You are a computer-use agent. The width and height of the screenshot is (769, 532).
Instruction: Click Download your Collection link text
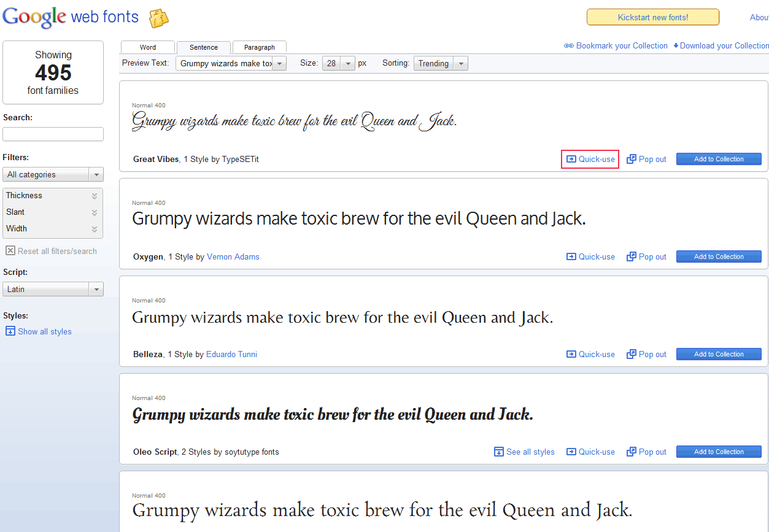(724, 46)
